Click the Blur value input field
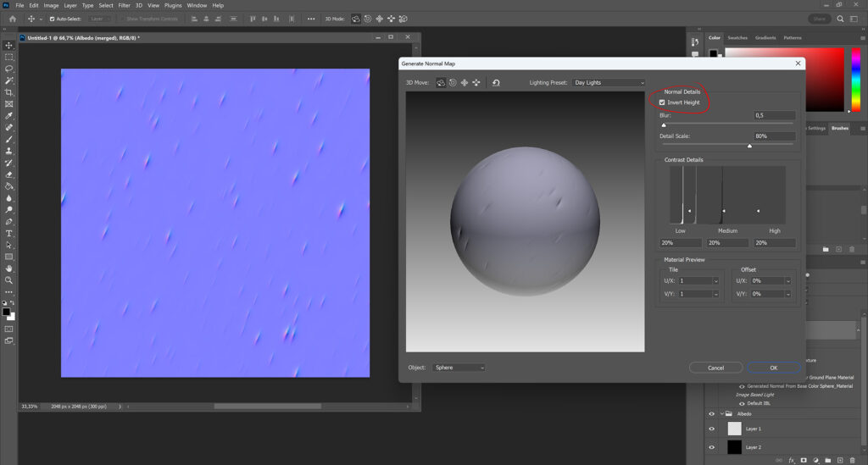Viewport: 868px width, 465px height. (x=774, y=115)
